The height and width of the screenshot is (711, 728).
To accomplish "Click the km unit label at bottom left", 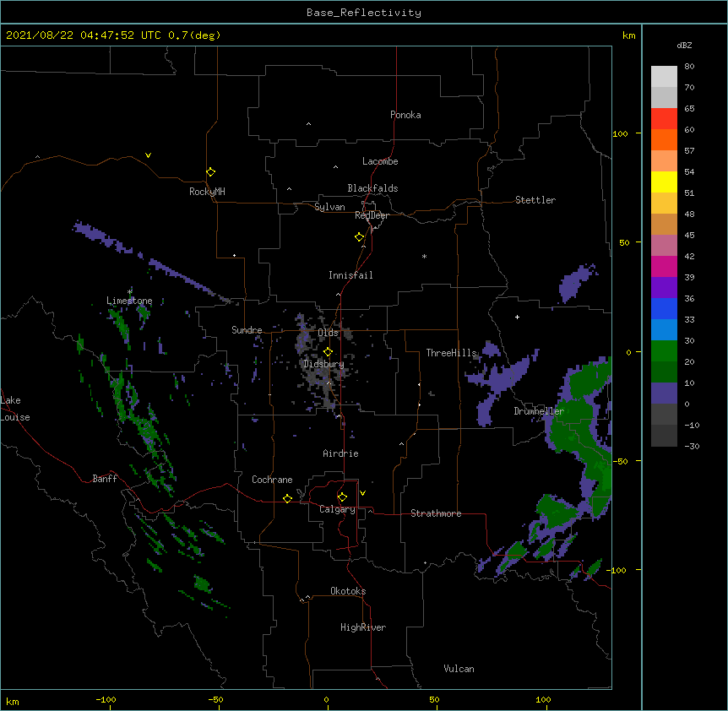I will (13, 701).
